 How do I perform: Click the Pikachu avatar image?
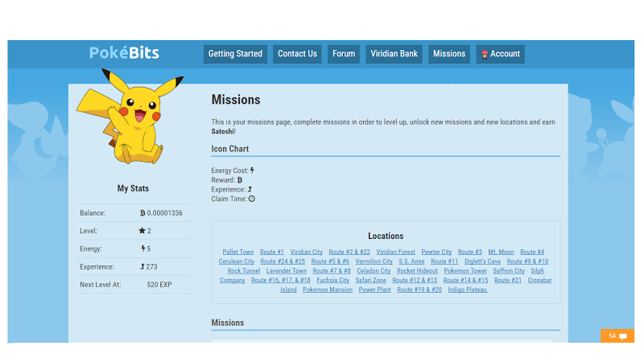tap(130, 117)
